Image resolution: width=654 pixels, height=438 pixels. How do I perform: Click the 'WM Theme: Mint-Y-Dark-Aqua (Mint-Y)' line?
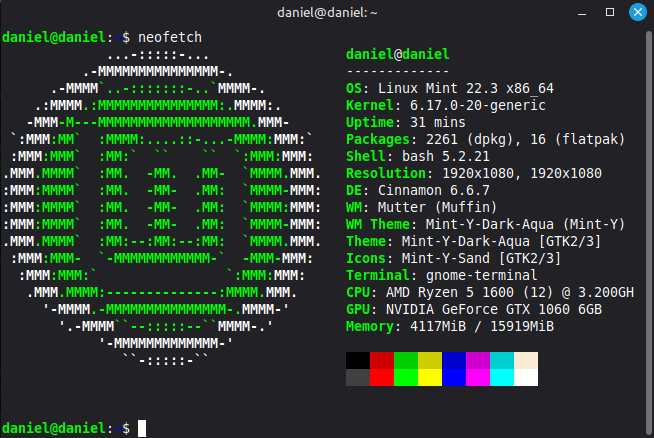point(485,224)
